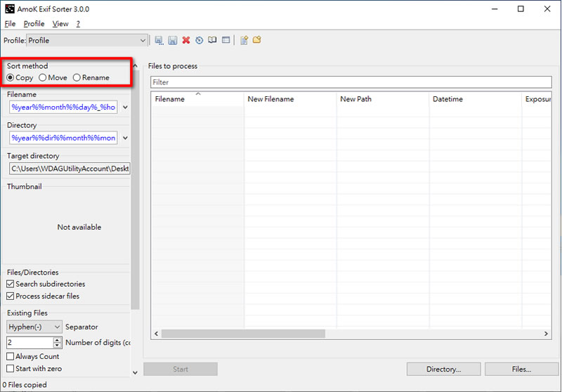The width and height of the screenshot is (562, 392).
Task: Open the ? help menu
Action: click(x=78, y=24)
